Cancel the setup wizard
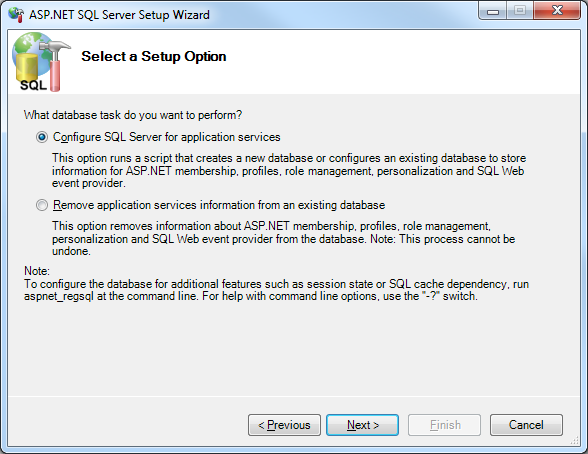This screenshot has width=588, height=454. 526,425
